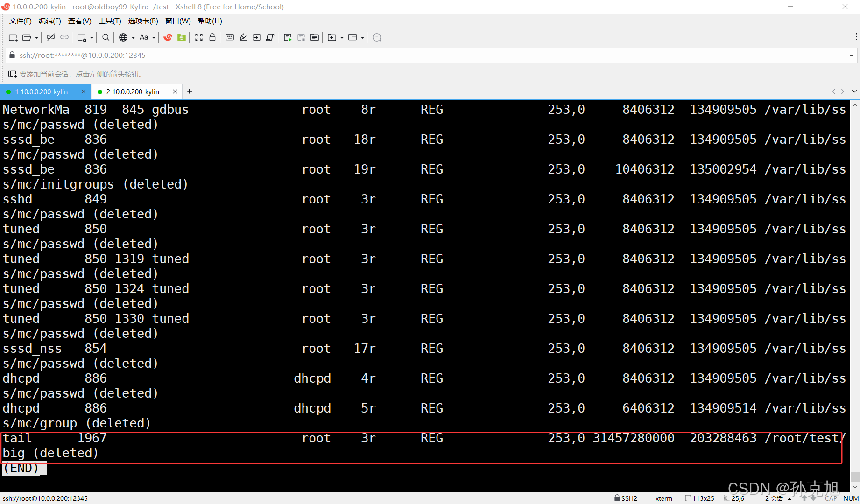Open the 帮助(H) menu

click(210, 21)
